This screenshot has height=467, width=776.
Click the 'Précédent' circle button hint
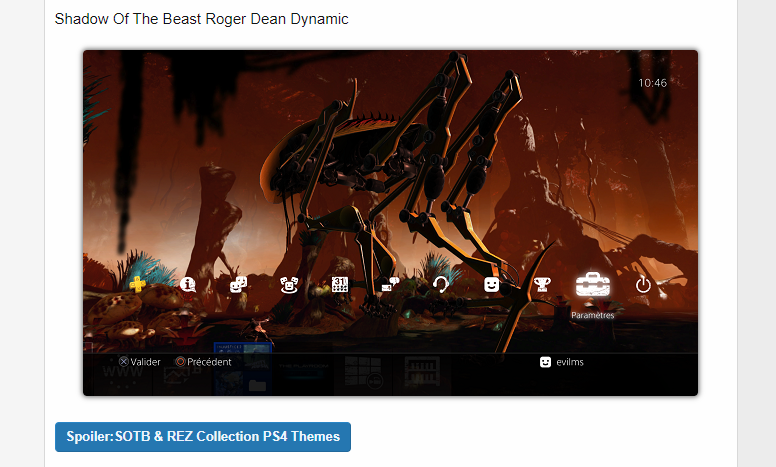203,362
